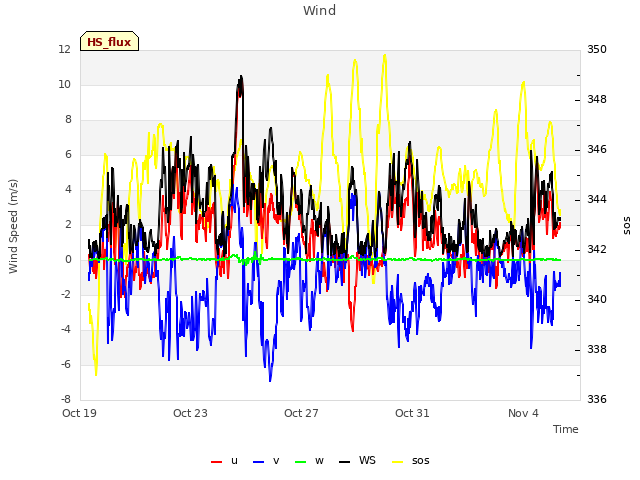640x480 pixels.
Task: Select the WS legend label
Action: click(x=367, y=460)
